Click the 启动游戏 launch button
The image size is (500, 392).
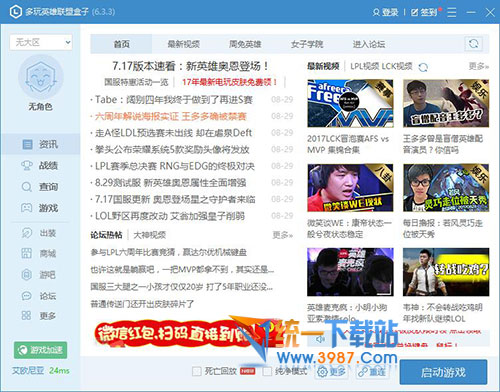pyautogui.click(x=443, y=372)
